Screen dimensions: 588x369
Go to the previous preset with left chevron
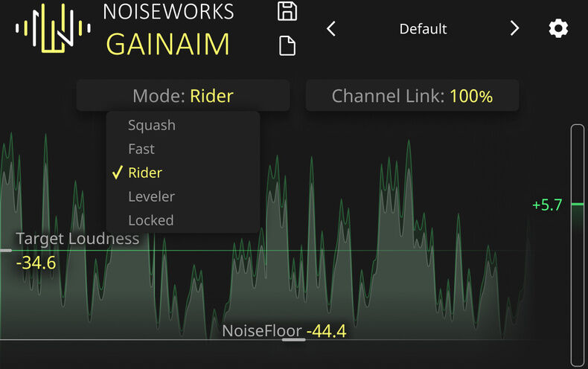pyautogui.click(x=330, y=28)
